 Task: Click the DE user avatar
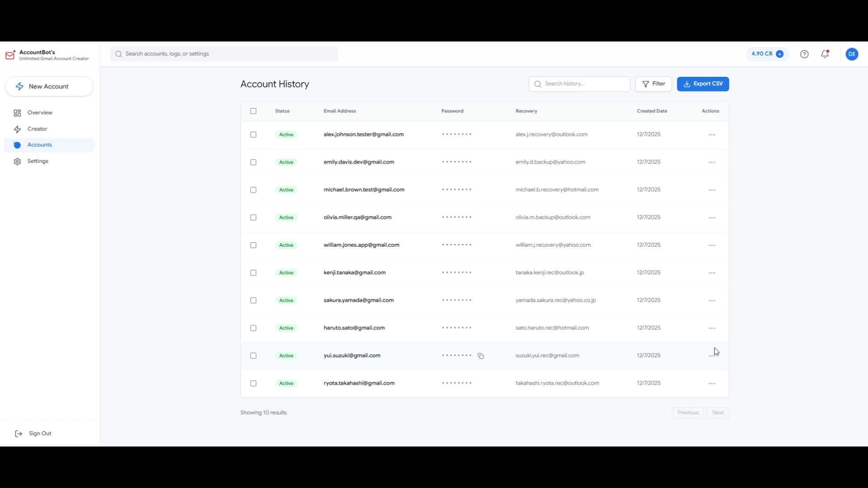[852, 54]
